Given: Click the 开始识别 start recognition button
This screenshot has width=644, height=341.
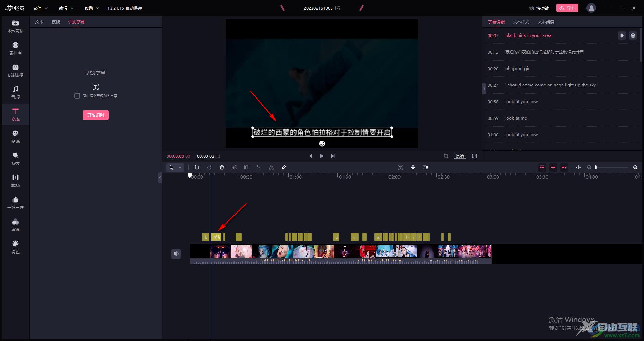Looking at the screenshot, I should pos(96,115).
